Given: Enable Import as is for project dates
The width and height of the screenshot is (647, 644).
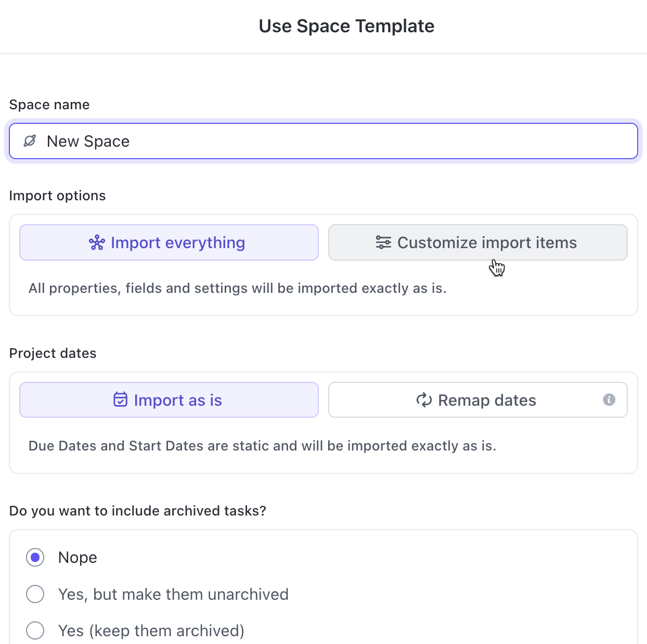Looking at the screenshot, I should pos(169,400).
